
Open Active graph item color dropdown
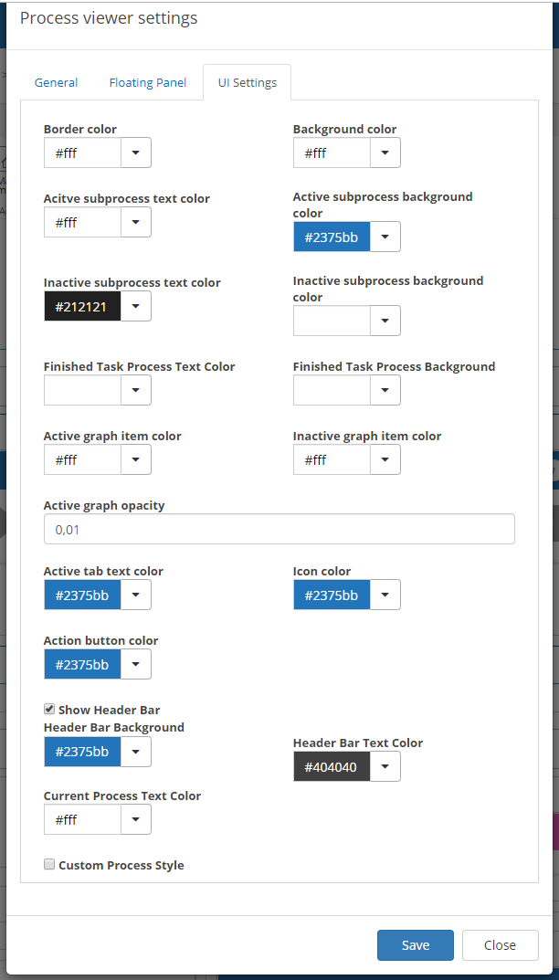click(x=136, y=459)
